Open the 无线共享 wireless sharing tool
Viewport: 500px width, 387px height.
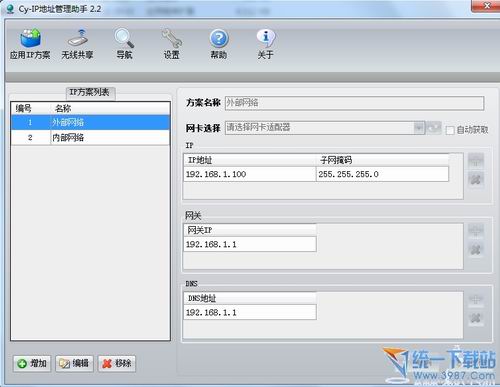pyautogui.click(x=77, y=44)
